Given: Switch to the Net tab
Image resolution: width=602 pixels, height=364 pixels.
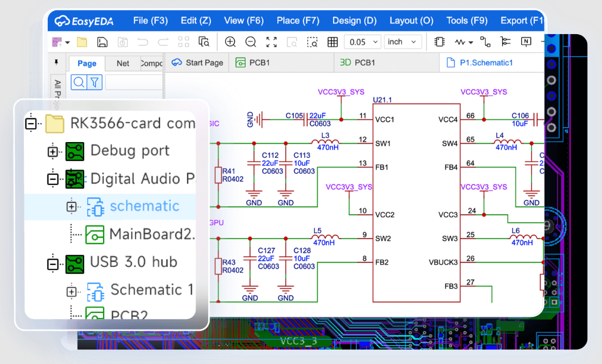Looking at the screenshot, I should (123, 63).
